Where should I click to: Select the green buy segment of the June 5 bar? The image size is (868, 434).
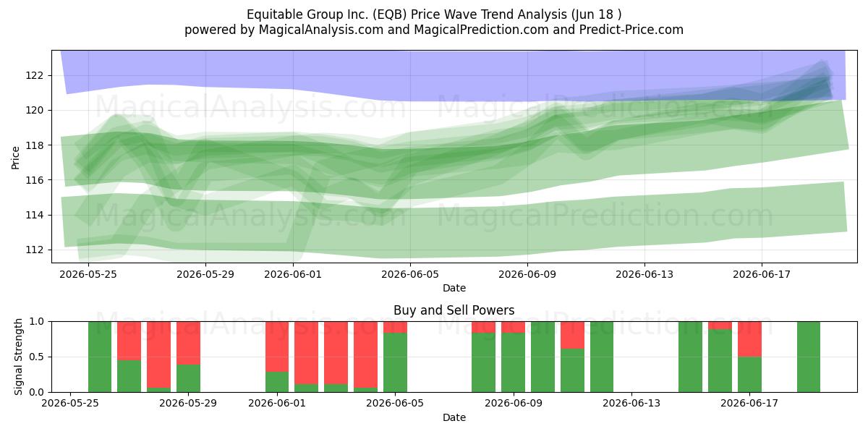[395, 362]
